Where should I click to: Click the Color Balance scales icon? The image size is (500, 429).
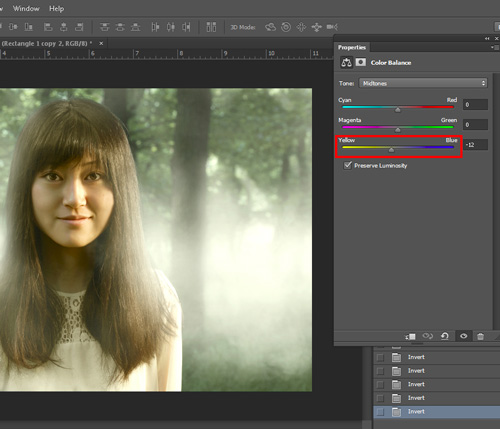(346, 62)
